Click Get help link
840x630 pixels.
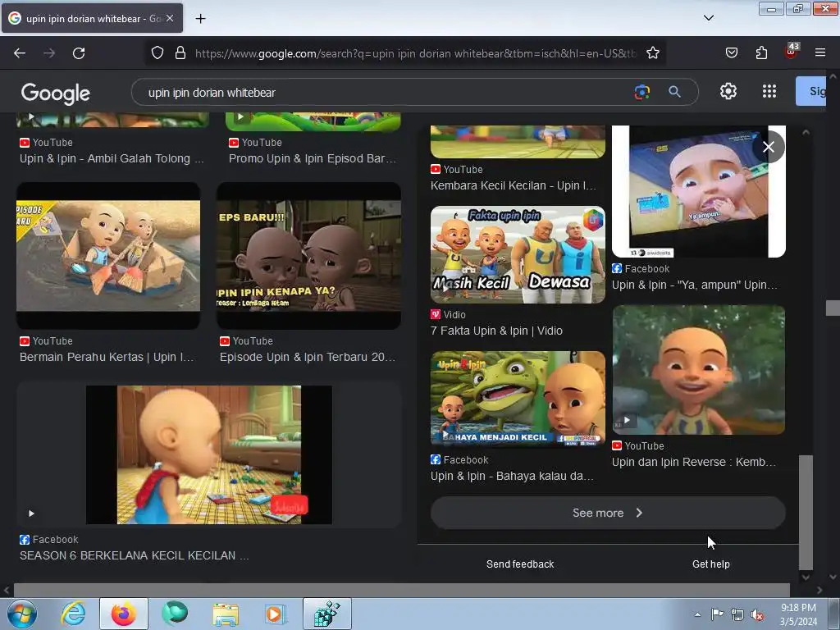[711, 564]
